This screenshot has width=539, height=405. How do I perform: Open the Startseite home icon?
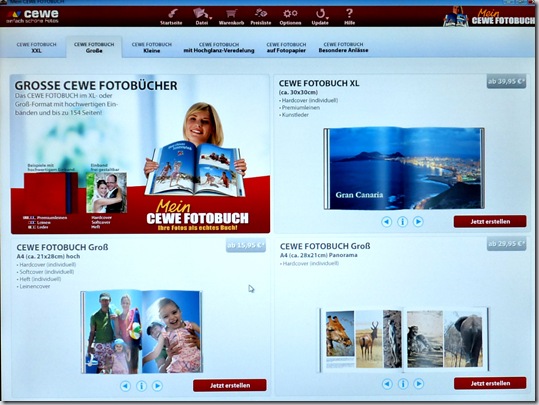click(171, 17)
